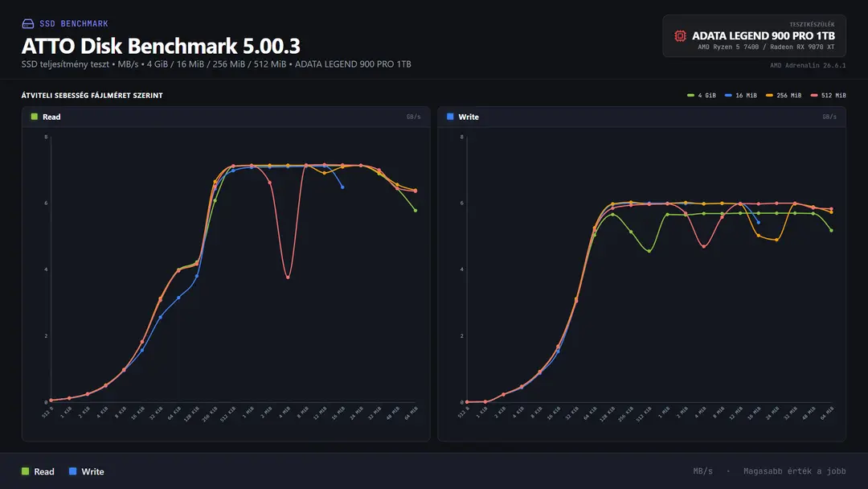868x489 pixels.
Task: Click the "4 MiB" x-axis label in the Read chart
Action: pos(284,413)
